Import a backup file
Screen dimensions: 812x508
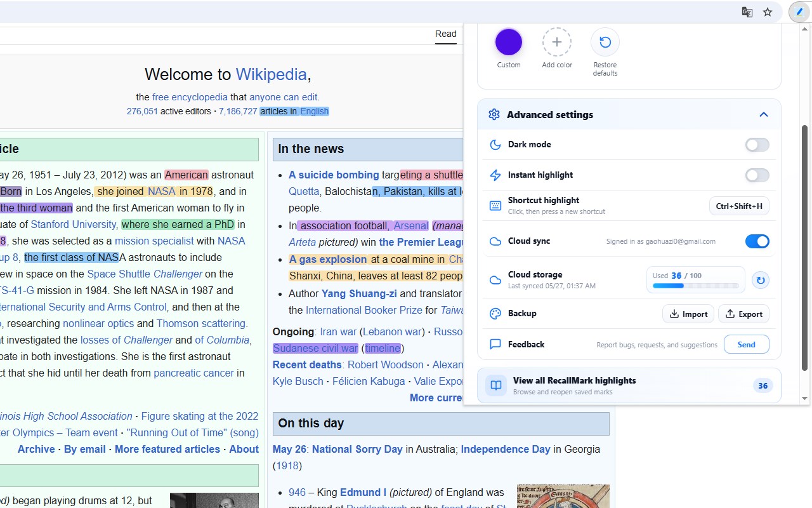pos(688,314)
